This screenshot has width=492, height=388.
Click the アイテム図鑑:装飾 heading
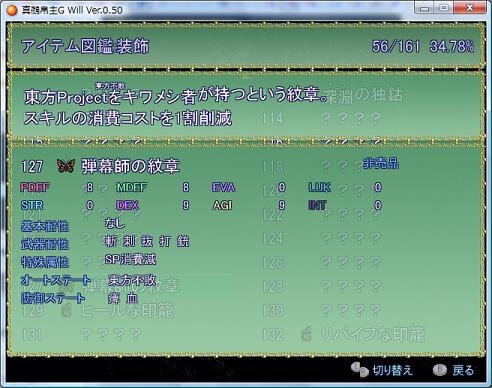[85, 46]
